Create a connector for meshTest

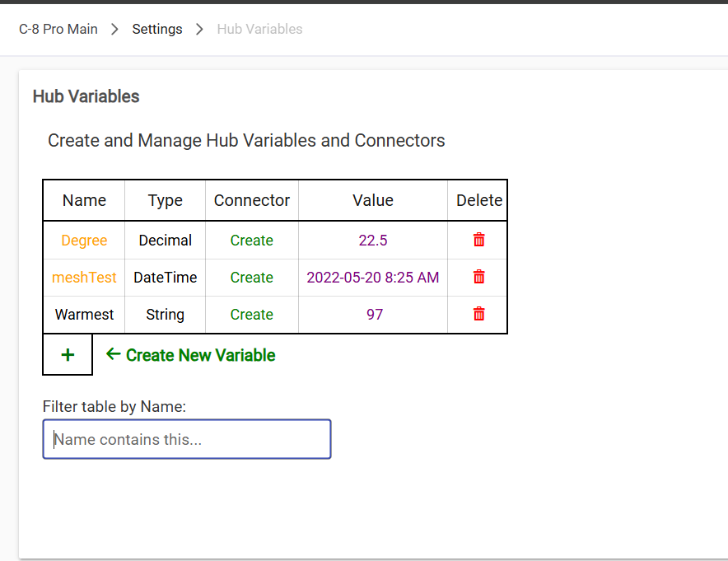[251, 278]
